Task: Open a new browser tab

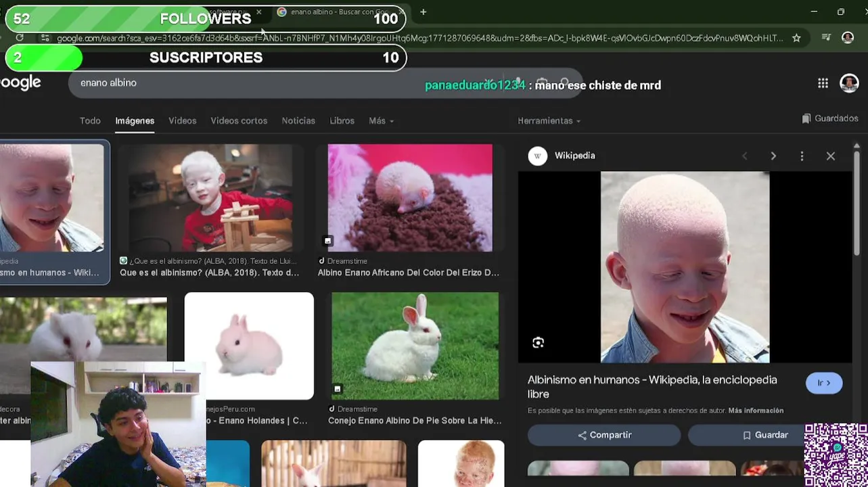Action: (423, 11)
